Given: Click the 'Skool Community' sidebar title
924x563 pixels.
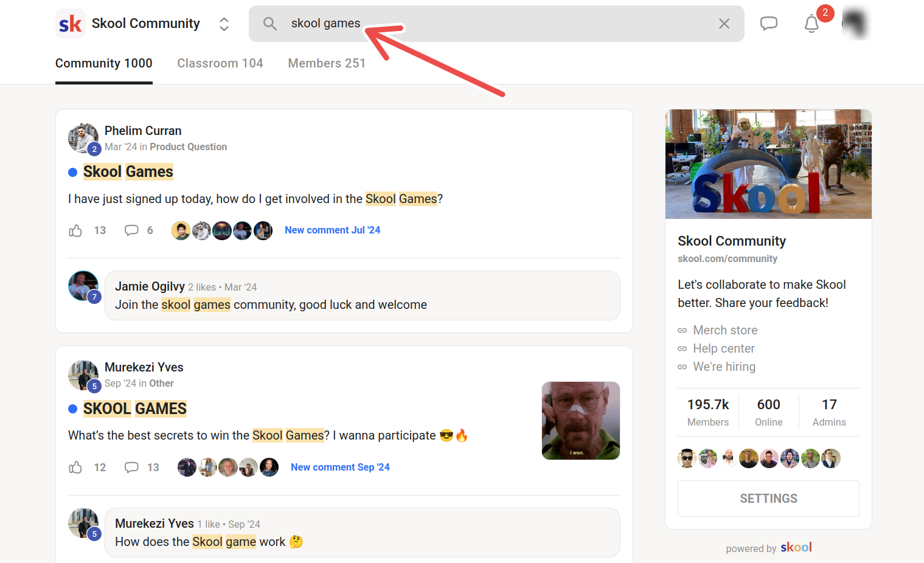Looking at the screenshot, I should point(732,241).
